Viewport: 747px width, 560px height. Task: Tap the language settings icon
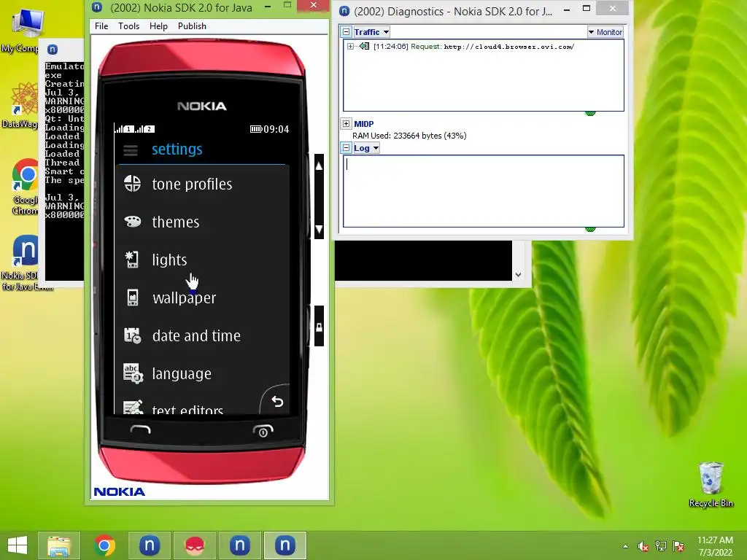[x=133, y=373]
